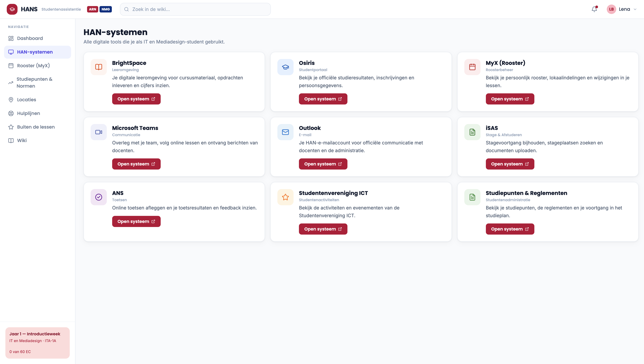Click the search magnifier icon
Screen dimensions: 644x364
pyautogui.click(x=126, y=9)
